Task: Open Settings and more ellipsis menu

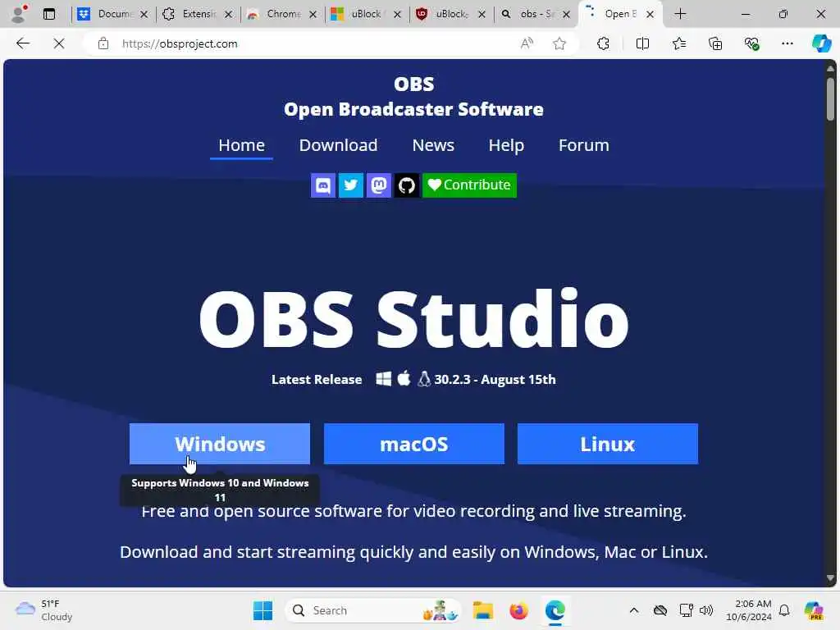Action: point(787,43)
